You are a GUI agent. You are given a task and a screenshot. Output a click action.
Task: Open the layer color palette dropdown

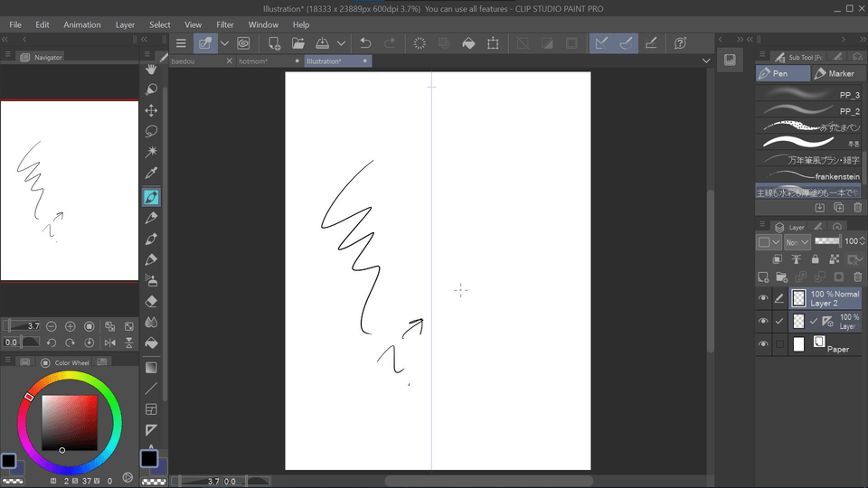[769, 242]
